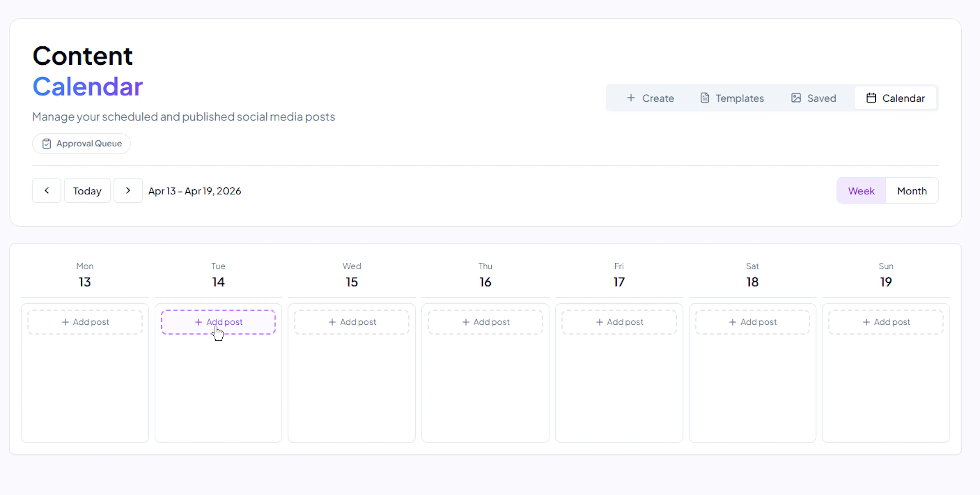This screenshot has height=495, width=980.
Task: Jump to Today in the calendar
Action: click(x=87, y=191)
